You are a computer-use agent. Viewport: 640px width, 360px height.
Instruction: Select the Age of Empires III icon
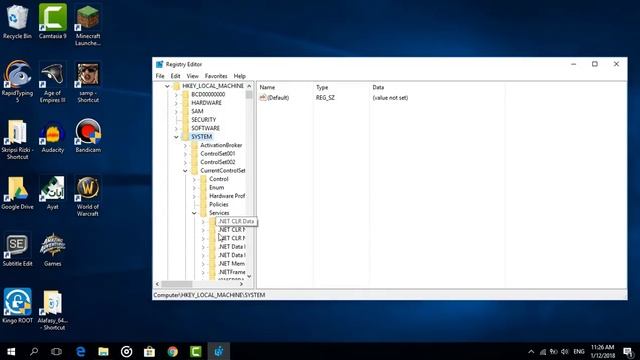pyautogui.click(x=52, y=82)
